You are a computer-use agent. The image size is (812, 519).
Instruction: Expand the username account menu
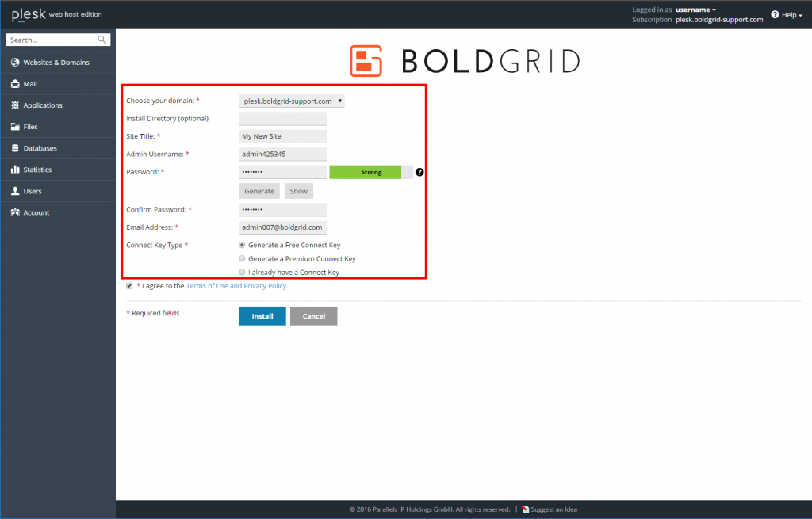point(695,10)
